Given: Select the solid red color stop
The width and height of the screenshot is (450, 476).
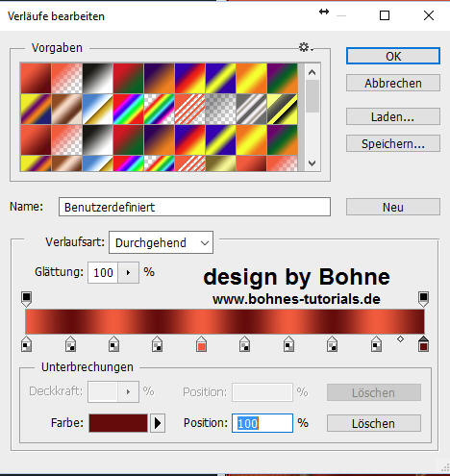Looking at the screenshot, I should (x=201, y=344).
